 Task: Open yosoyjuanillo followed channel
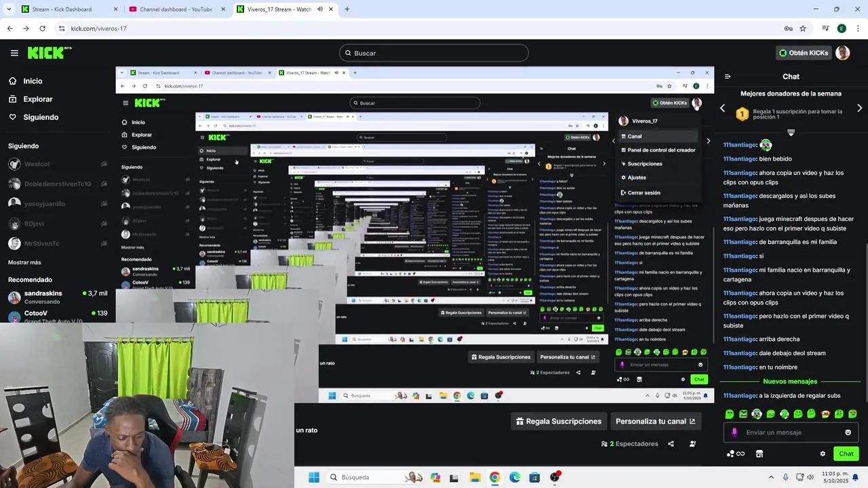click(x=58, y=203)
